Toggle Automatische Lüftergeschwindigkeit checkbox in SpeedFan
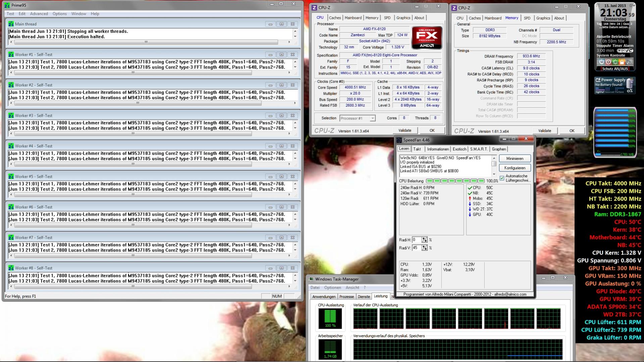644x362 pixels. click(x=502, y=178)
